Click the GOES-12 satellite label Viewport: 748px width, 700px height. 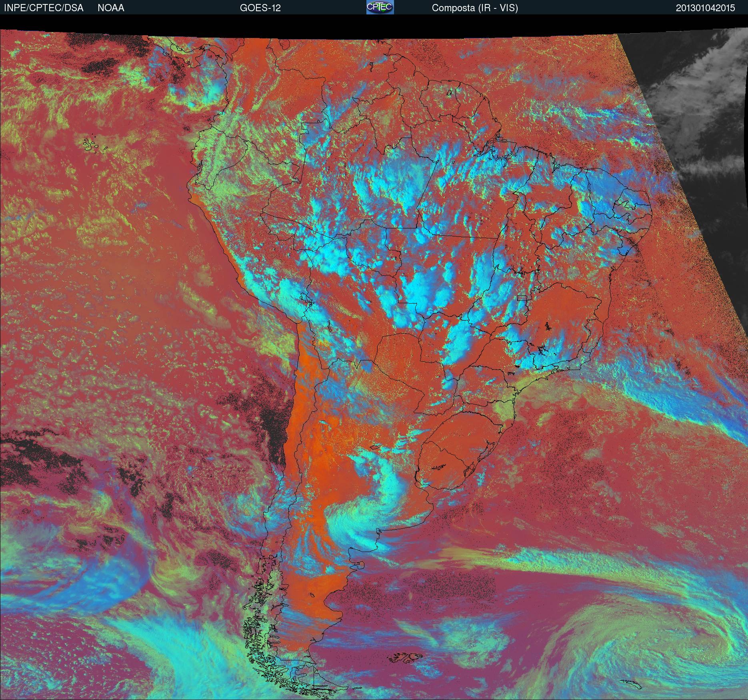[260, 8]
